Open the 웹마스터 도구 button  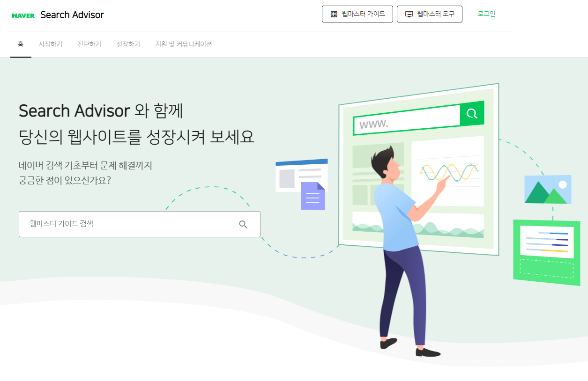[x=430, y=14]
